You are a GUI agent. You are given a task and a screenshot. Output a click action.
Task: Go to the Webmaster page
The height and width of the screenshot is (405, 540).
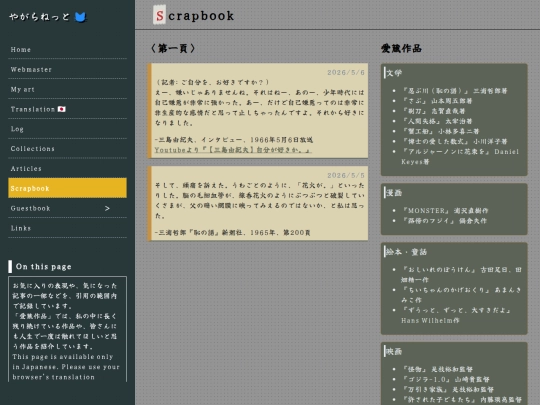68,70
